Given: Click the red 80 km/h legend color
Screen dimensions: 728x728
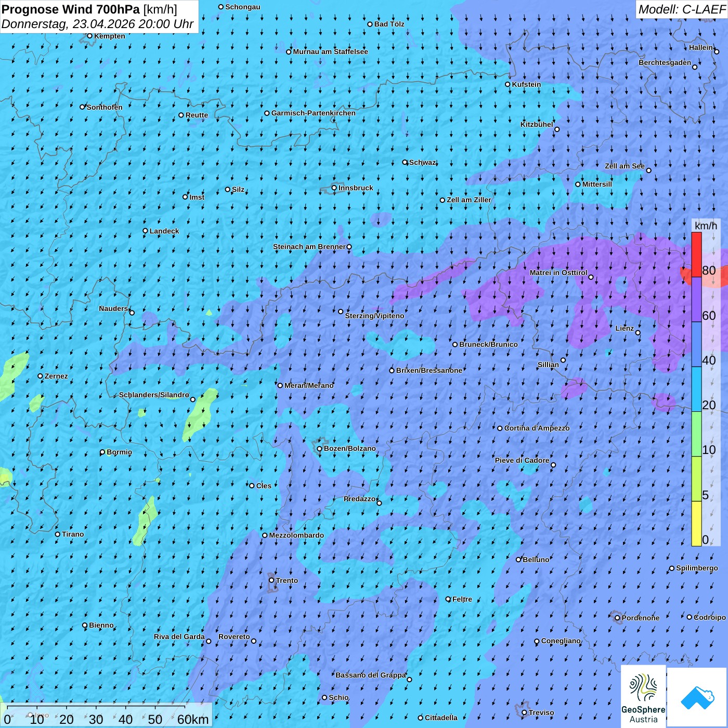Looking at the screenshot, I should click(x=696, y=255).
